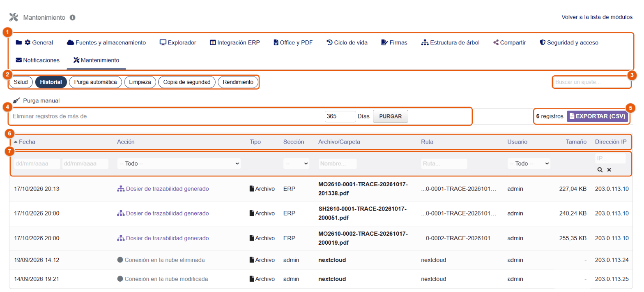Focus the Ruta filter field
The width and height of the screenshot is (644, 292).
tap(444, 164)
